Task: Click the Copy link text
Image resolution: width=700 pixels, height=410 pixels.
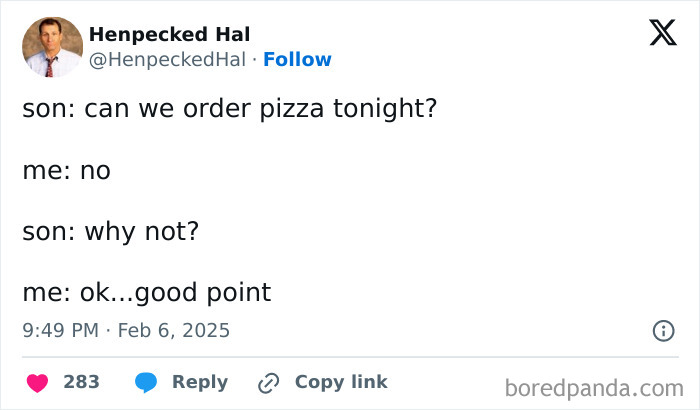Action: click(341, 382)
